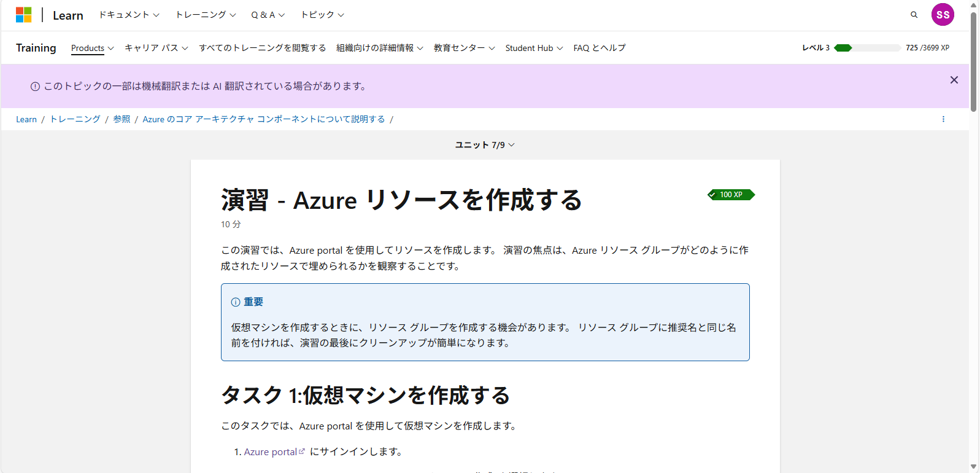Open the SS user avatar menu
Viewport: 980px width, 473px height.
point(943,15)
